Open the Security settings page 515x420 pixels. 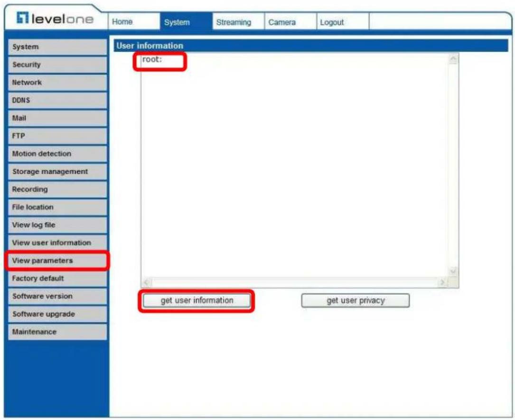[x=57, y=65]
